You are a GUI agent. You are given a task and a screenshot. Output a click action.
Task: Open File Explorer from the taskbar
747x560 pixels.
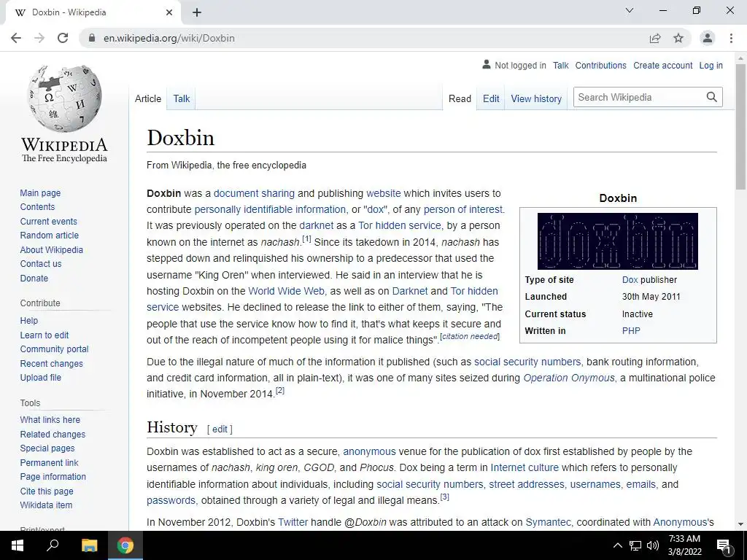[x=89, y=545]
